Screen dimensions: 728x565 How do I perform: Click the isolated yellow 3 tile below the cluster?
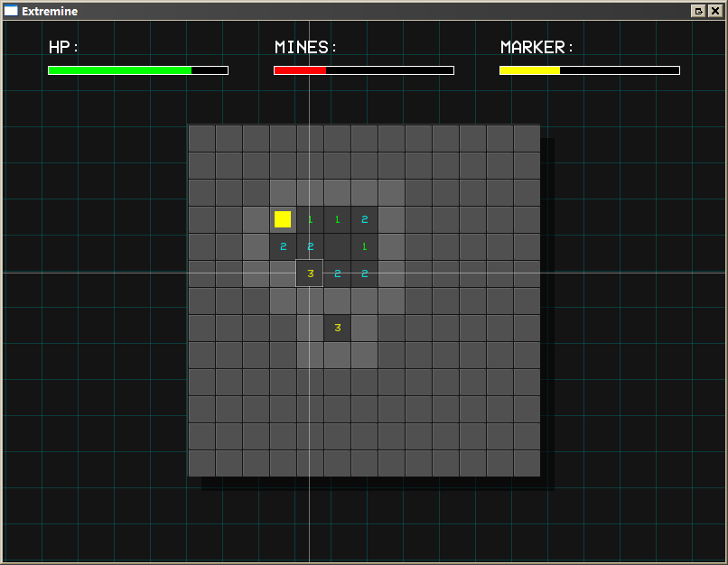point(337,328)
